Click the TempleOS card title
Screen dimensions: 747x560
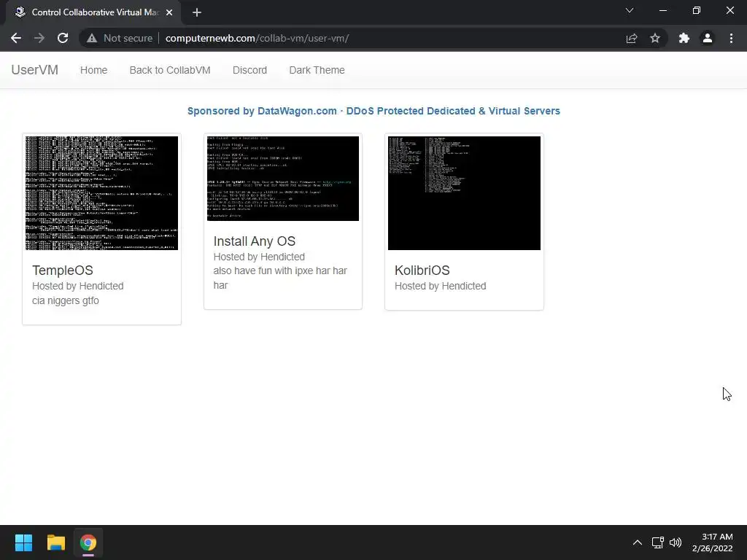63,270
